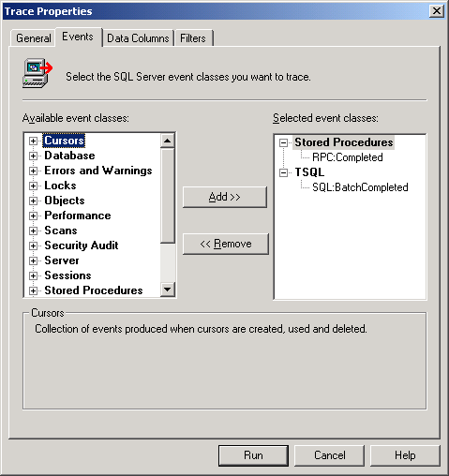Expand the Database plus box

pyautogui.click(x=33, y=156)
